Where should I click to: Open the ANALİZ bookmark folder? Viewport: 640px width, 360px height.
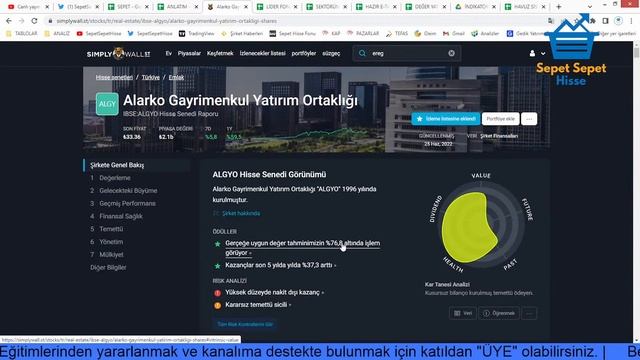click(57, 33)
